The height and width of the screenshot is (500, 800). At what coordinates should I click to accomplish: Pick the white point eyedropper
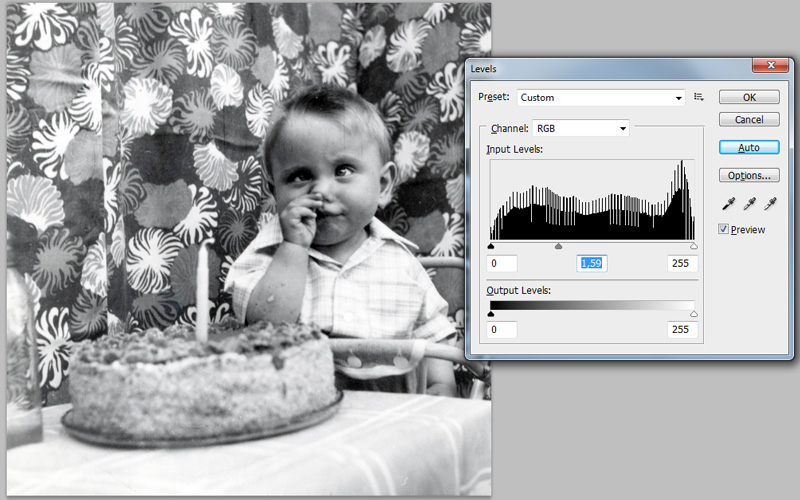click(x=769, y=203)
